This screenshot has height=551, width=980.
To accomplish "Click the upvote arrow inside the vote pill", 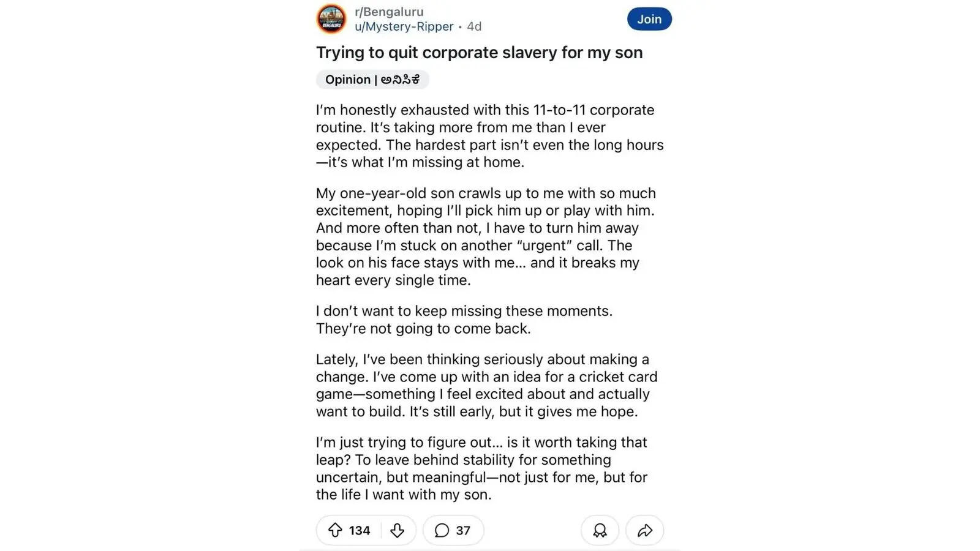I will [x=334, y=531].
